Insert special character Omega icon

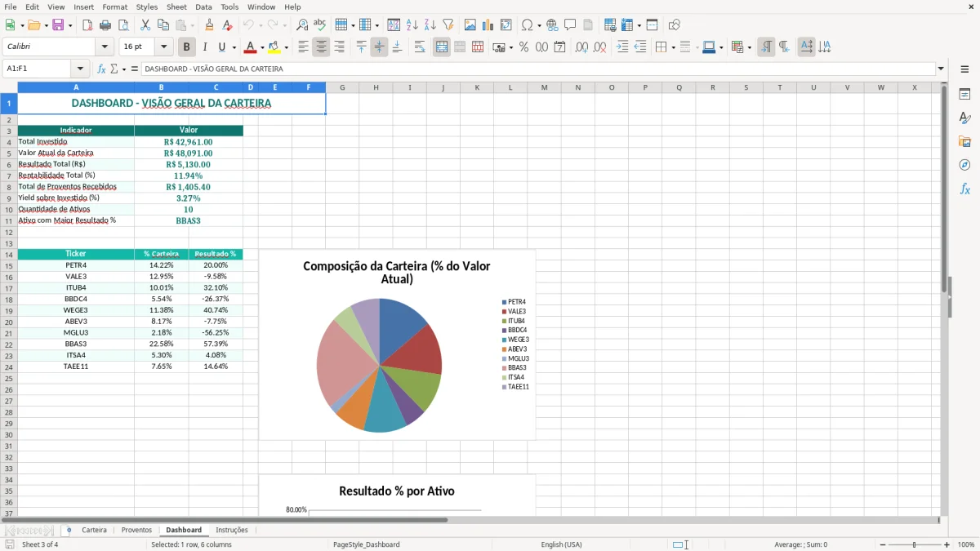pos(527,25)
